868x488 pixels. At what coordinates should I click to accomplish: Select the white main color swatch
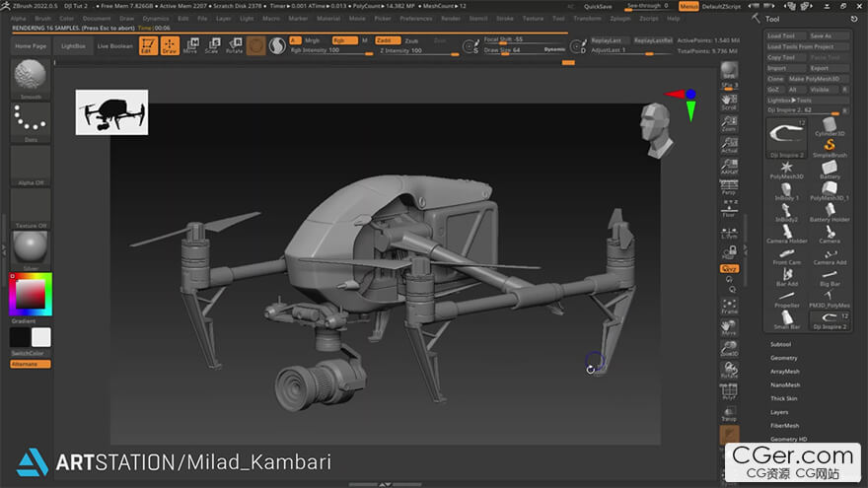click(41, 337)
